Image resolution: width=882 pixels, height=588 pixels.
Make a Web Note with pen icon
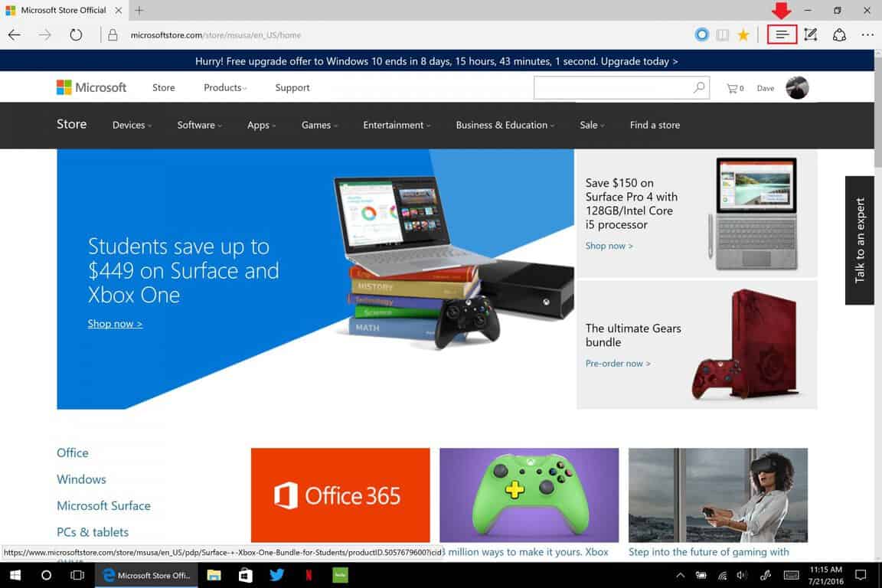point(811,35)
